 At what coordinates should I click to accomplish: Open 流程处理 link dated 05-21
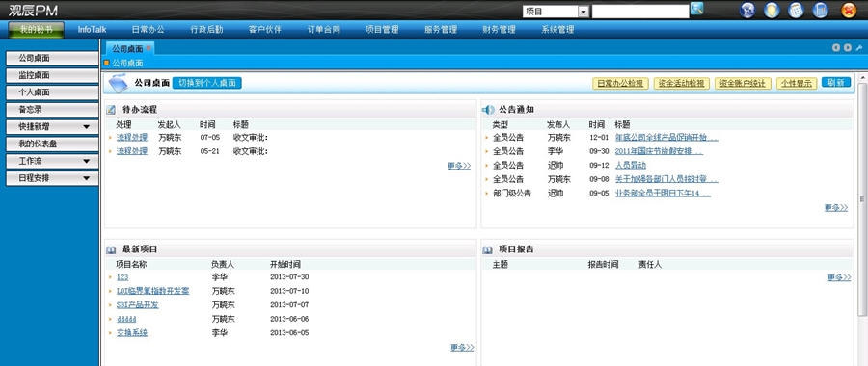click(x=132, y=151)
